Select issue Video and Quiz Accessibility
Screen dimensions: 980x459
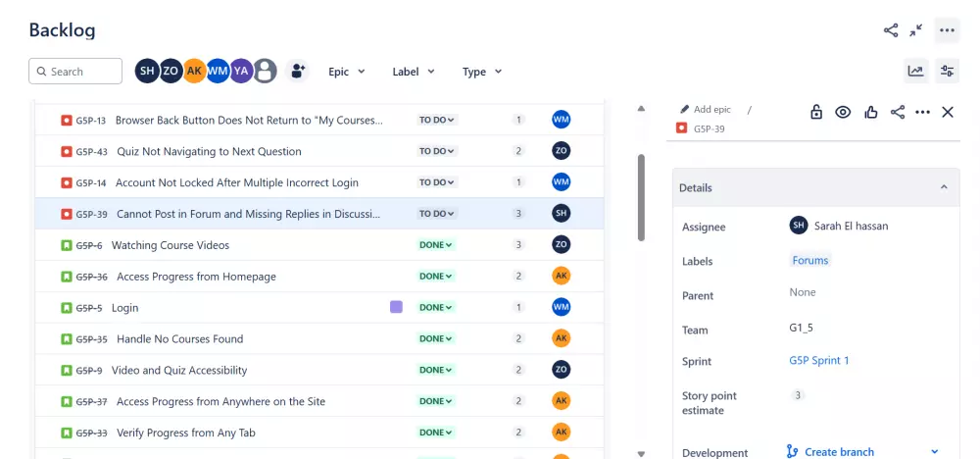[x=179, y=370]
